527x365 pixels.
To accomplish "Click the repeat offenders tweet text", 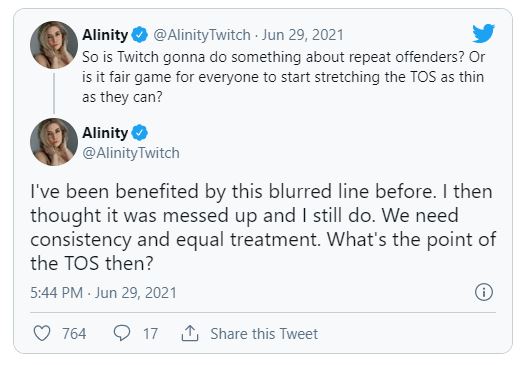I will (283, 77).
